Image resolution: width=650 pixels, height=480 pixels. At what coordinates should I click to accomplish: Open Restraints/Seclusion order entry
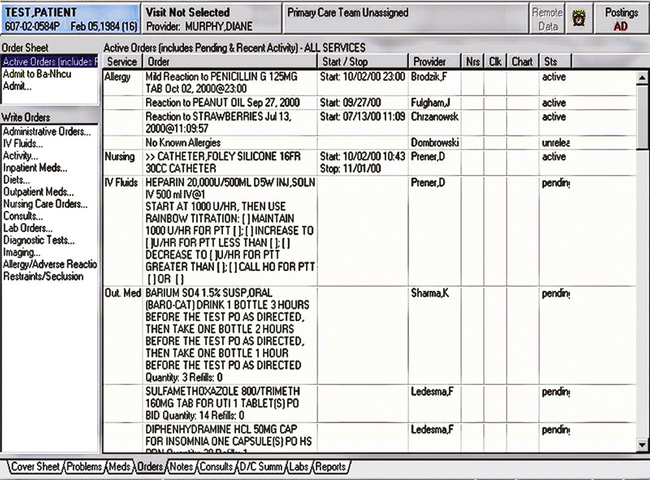click(x=45, y=275)
